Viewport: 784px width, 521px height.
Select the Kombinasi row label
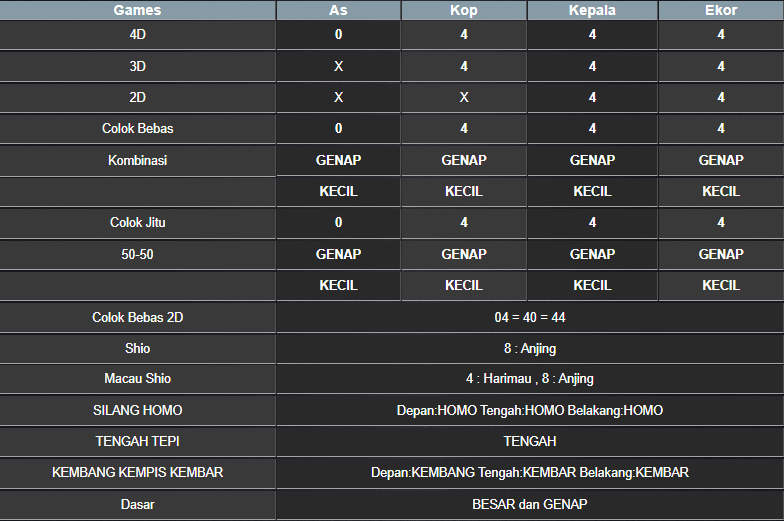[138, 160]
